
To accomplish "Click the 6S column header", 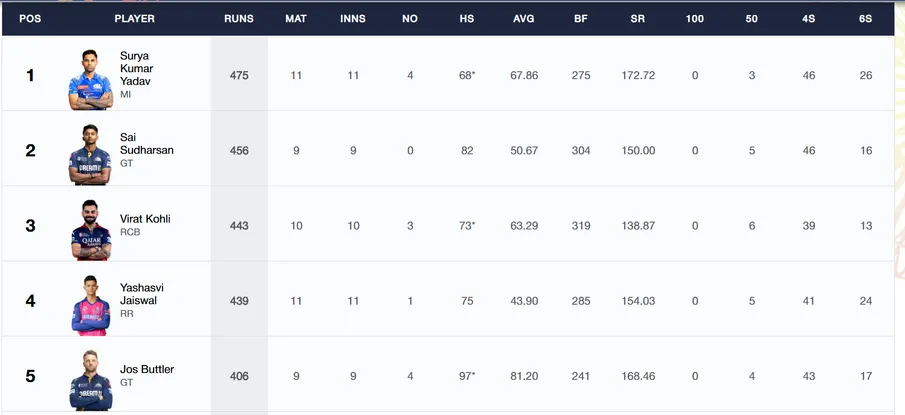I will tap(865, 18).
